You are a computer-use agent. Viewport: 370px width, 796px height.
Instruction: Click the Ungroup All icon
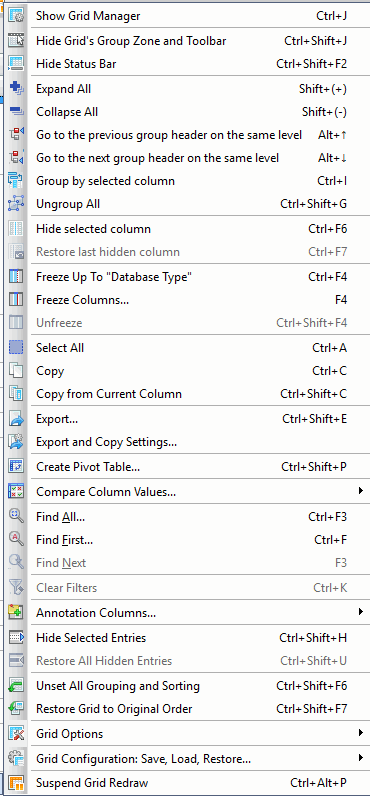click(x=16, y=204)
